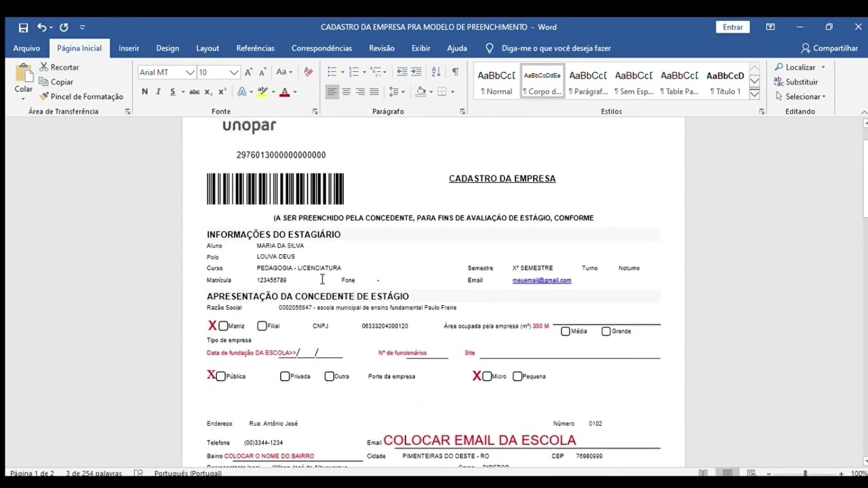Align text to the left
The image size is (868, 488).
(x=332, y=91)
